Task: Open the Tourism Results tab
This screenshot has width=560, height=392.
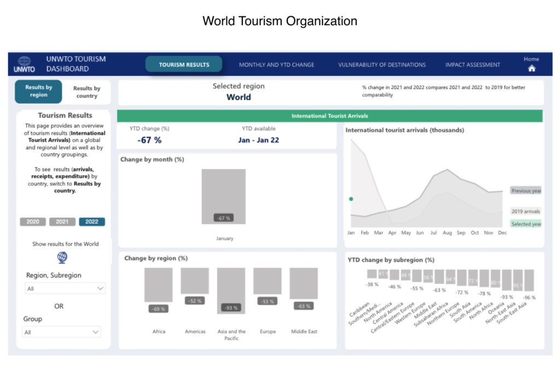Action: click(184, 65)
